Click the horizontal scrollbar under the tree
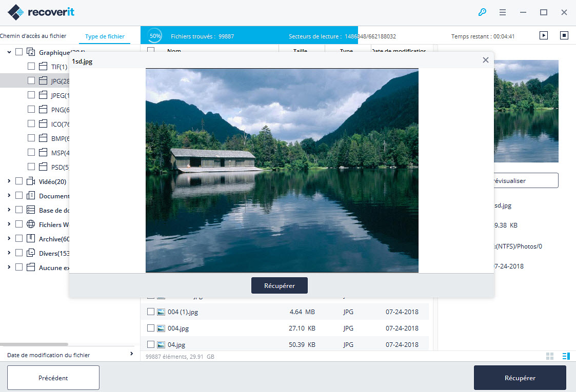This screenshot has height=392, width=576. [34, 344]
